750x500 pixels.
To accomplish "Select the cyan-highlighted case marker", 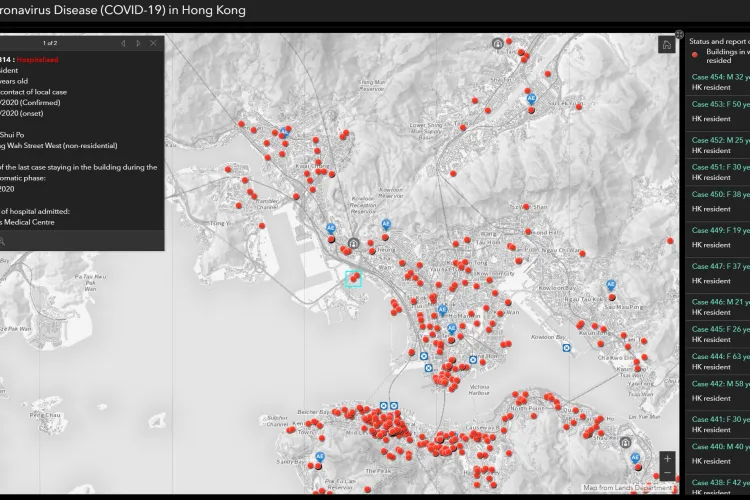I will [353, 279].
